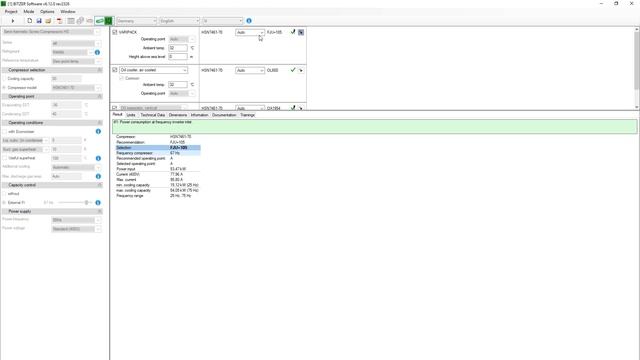Screen dimensions: 640x360
Task: Switch to the Technical Data tab
Action: 152,115
